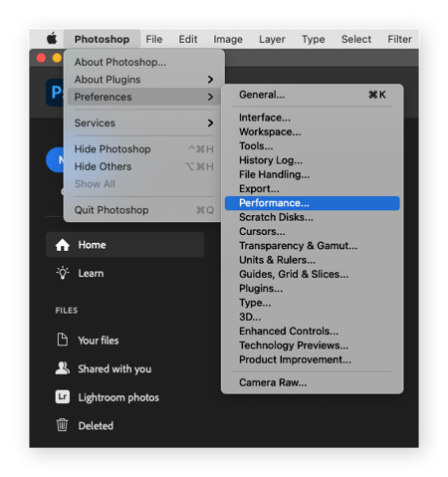Open Enhanced Controls... preferences
The width and height of the screenshot is (448, 477).
[312, 332]
